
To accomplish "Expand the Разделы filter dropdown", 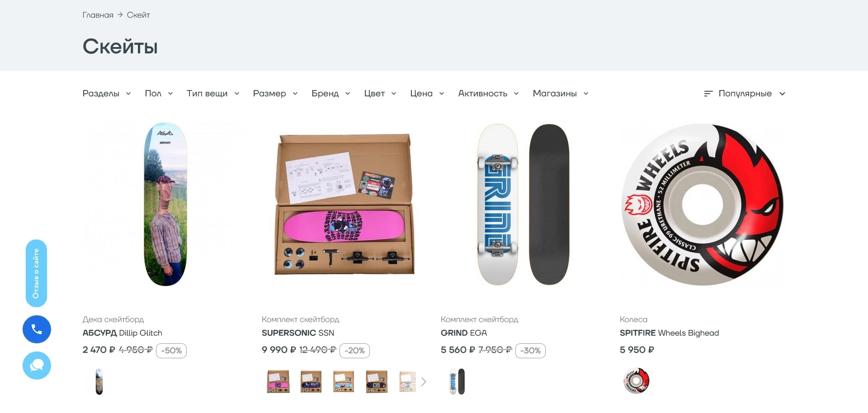I will [x=107, y=94].
